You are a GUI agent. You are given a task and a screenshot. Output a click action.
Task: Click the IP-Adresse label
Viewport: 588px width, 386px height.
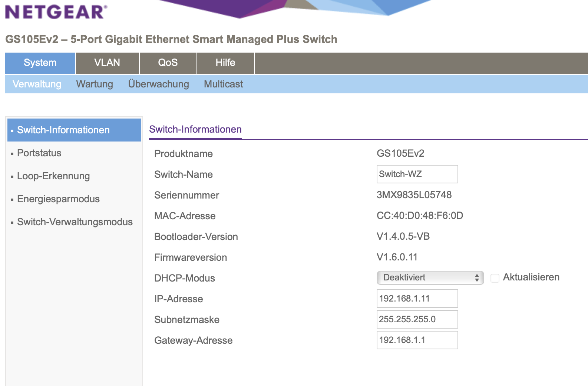pos(179,299)
